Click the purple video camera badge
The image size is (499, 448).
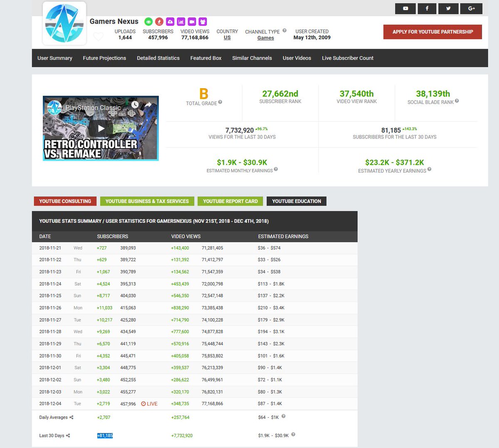coord(192,22)
